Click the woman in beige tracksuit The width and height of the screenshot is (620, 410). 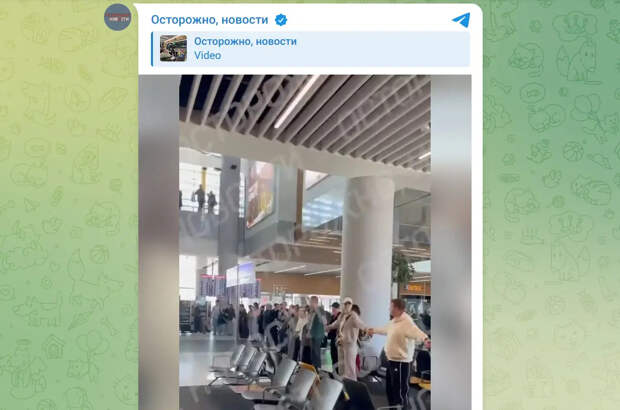[x=349, y=338]
